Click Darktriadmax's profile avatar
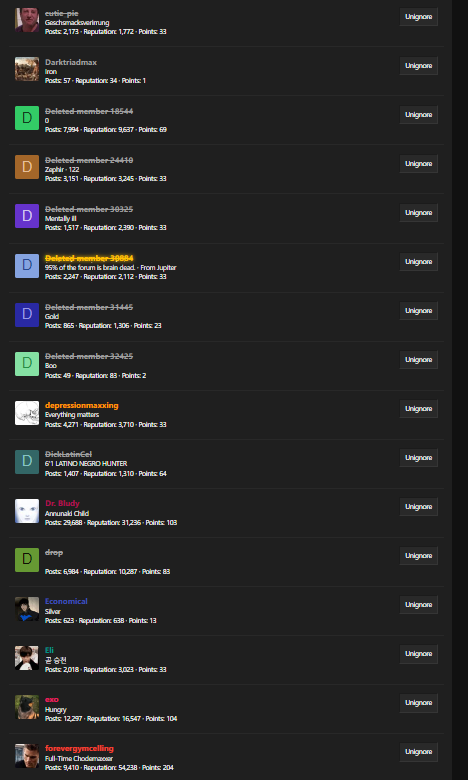468x780 pixels. pyautogui.click(x=27, y=69)
